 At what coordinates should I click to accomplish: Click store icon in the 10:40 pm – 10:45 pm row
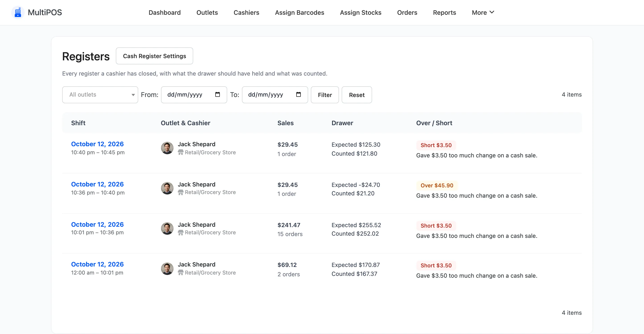click(180, 152)
